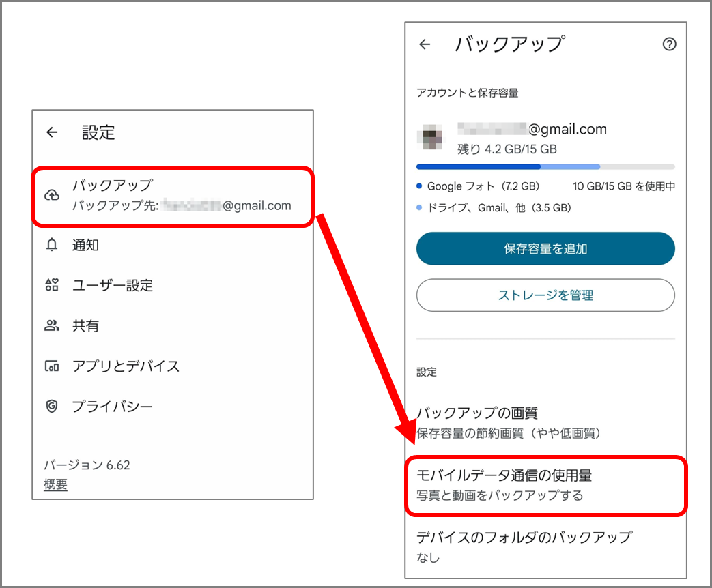Image resolution: width=712 pixels, height=588 pixels.
Task: Select the Google フォト (7.2 GB) legend
Action: coord(478,186)
